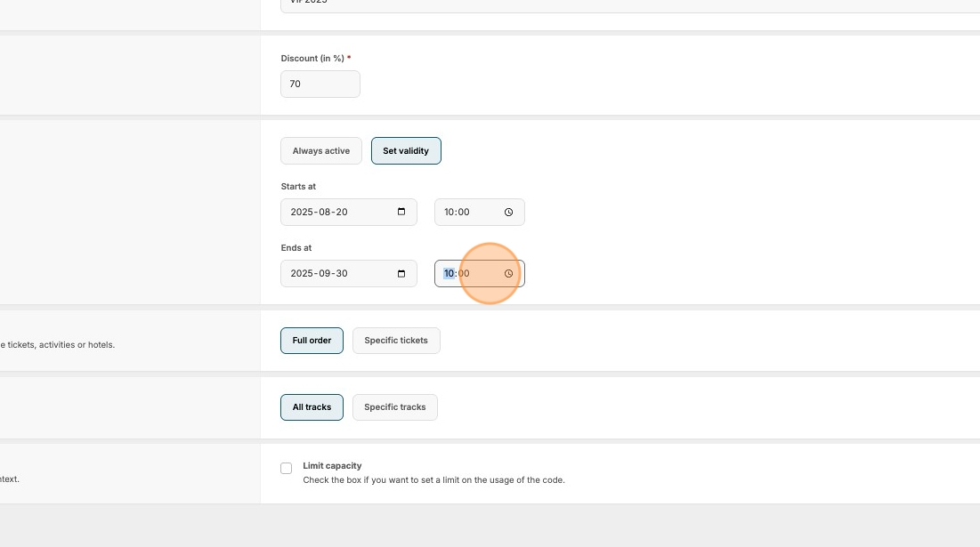The width and height of the screenshot is (980, 547).
Task: Open clock picker for Ends at time
Action: (508, 273)
